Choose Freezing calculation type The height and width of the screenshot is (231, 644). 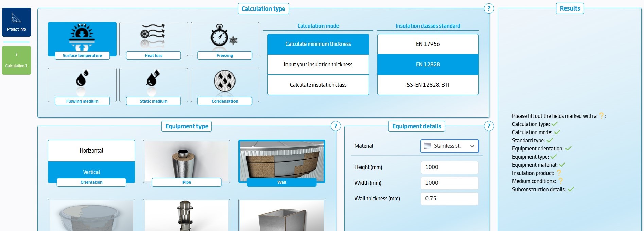225,40
